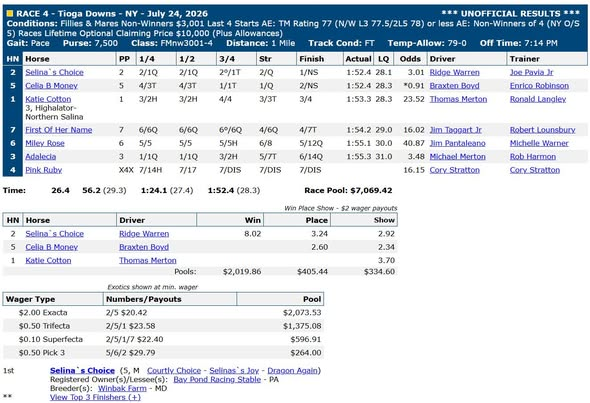Open driver Braxten Boyd in results table

point(455,86)
